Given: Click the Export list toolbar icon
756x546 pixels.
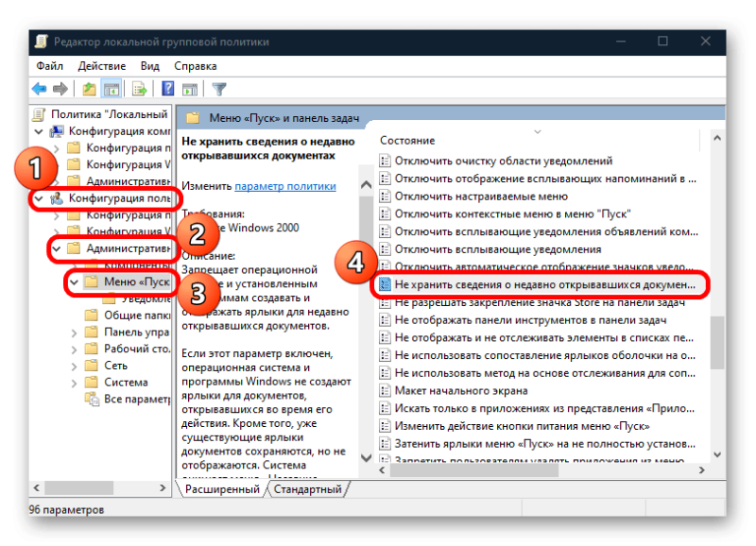Looking at the screenshot, I should (x=139, y=89).
